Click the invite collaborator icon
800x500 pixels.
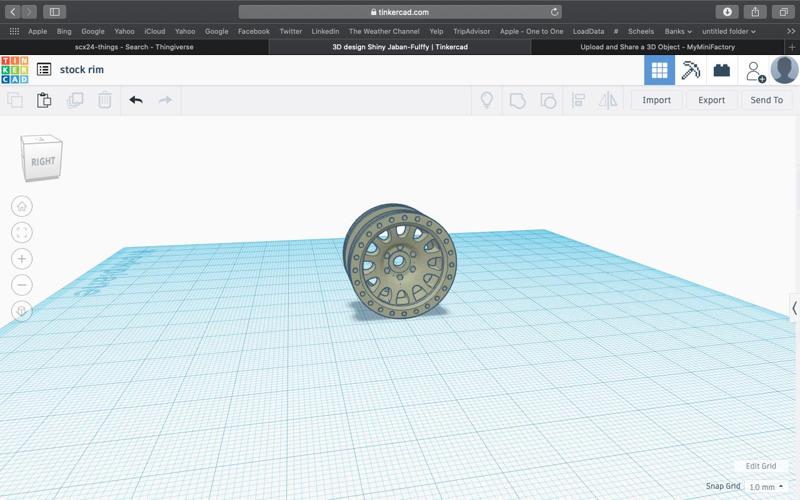[x=755, y=71]
